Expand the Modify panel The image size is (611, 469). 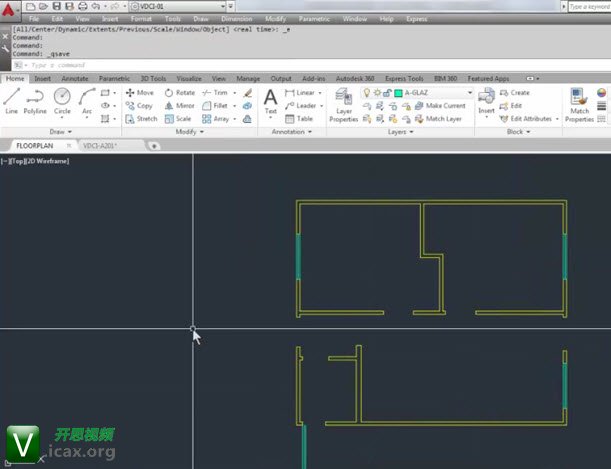190,132
